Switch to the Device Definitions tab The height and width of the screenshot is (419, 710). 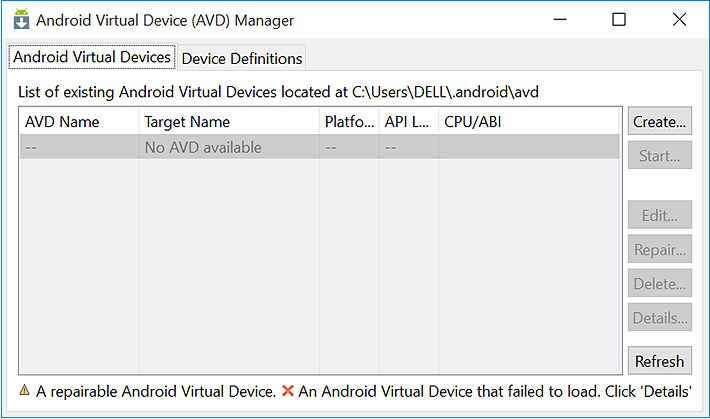pyautogui.click(x=242, y=58)
